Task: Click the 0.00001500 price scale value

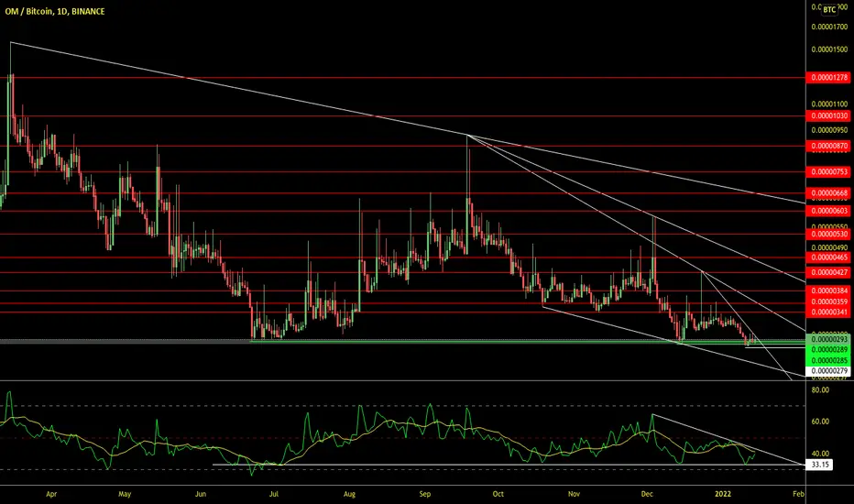Action: [829, 49]
